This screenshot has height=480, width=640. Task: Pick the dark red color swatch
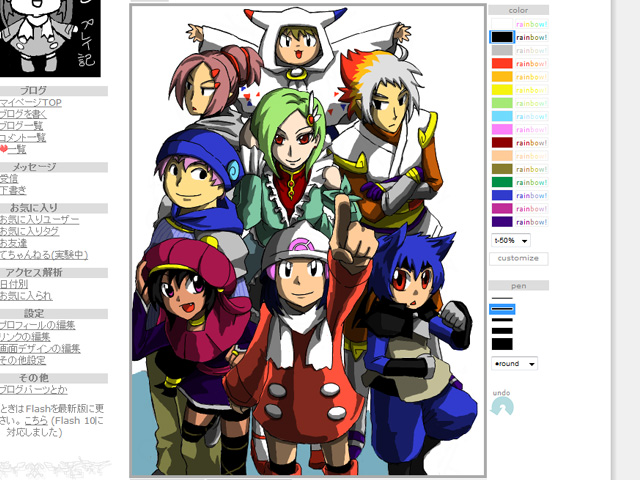coord(502,142)
